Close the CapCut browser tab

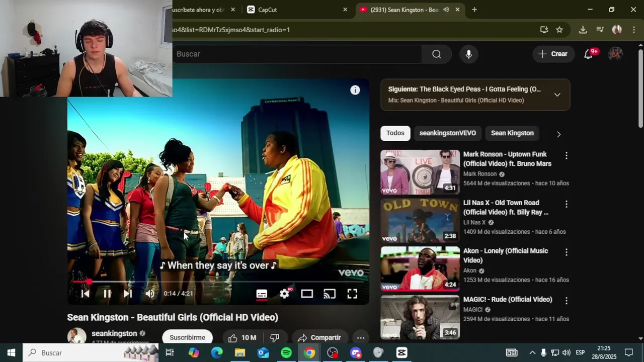(345, 10)
